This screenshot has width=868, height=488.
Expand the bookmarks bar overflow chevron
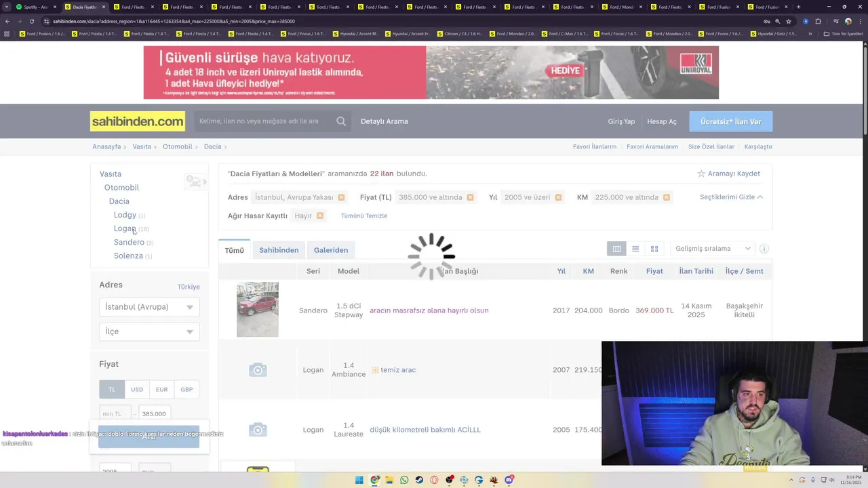click(x=810, y=33)
